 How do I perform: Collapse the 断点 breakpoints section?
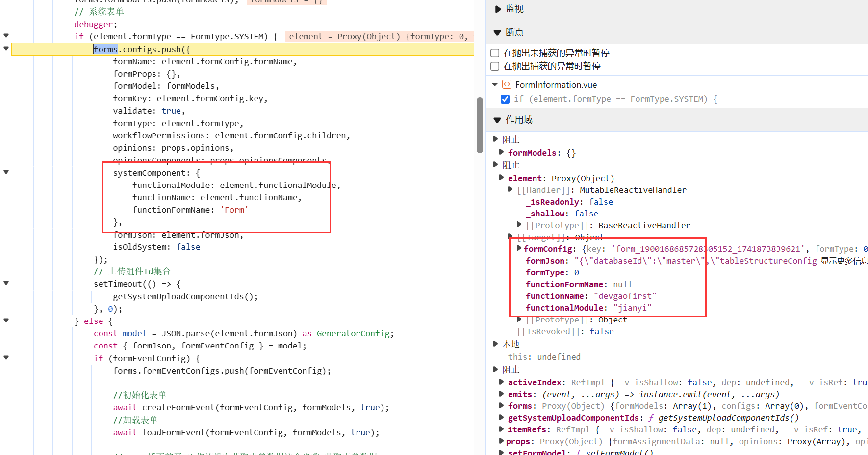pyautogui.click(x=497, y=32)
